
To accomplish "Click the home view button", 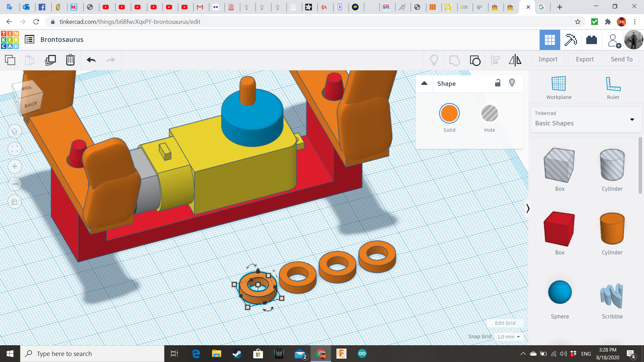I will [x=15, y=131].
